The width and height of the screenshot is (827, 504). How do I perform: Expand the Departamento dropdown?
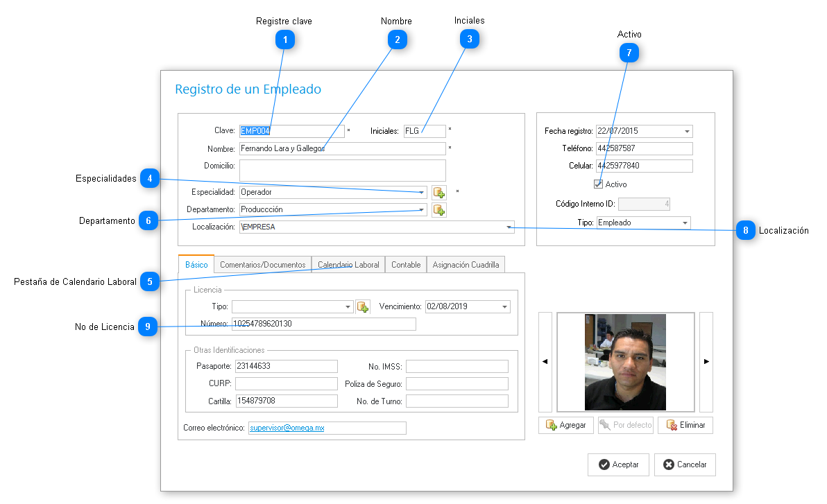click(422, 209)
